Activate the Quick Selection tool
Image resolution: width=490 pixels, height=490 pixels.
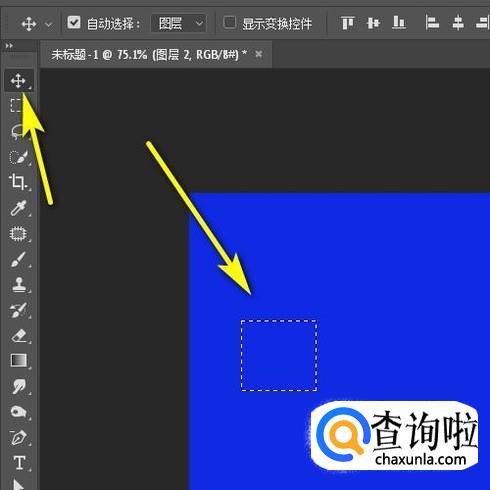click(x=18, y=157)
